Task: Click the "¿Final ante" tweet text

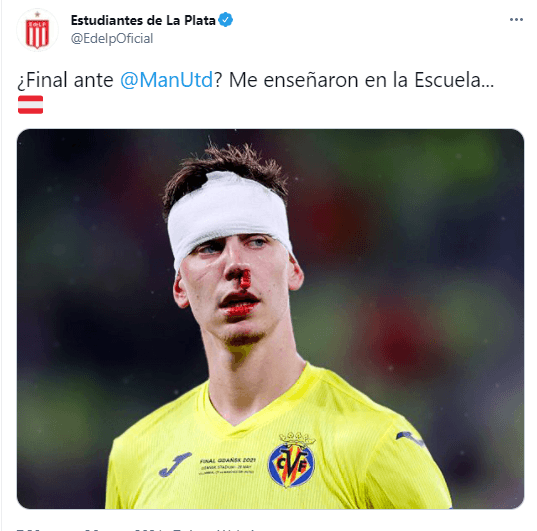Action: [x=65, y=80]
